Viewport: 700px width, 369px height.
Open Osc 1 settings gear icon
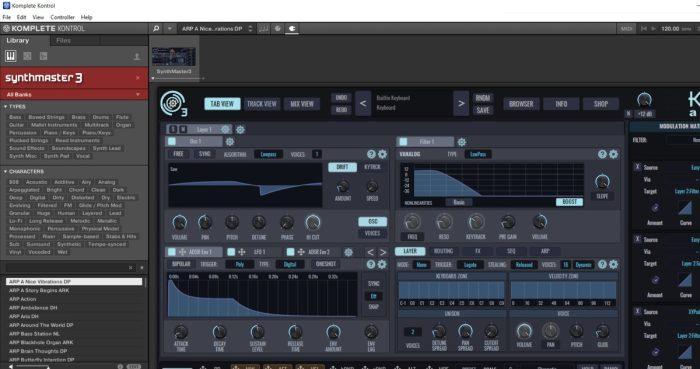pos(230,142)
